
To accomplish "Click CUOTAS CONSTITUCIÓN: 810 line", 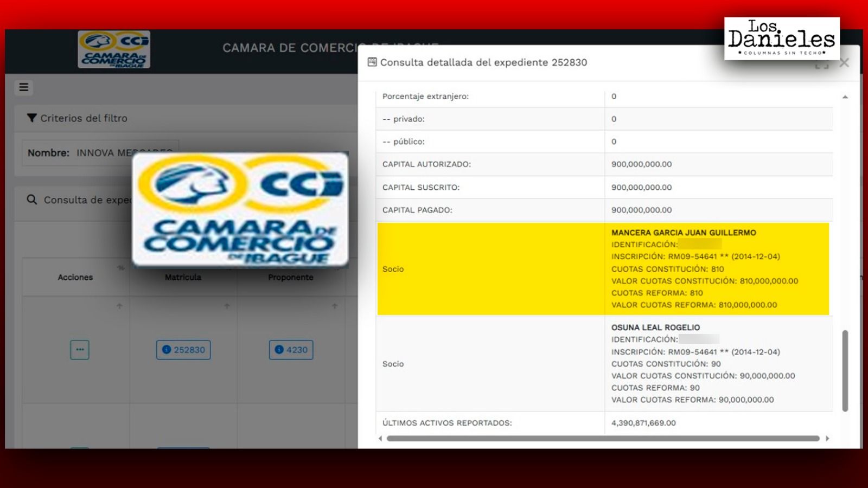I will (x=667, y=269).
